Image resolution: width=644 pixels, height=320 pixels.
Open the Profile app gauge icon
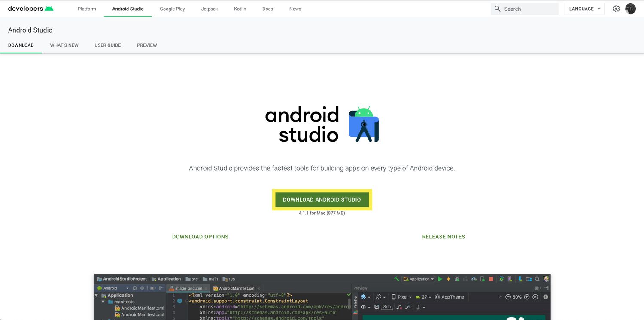pyautogui.click(x=474, y=279)
